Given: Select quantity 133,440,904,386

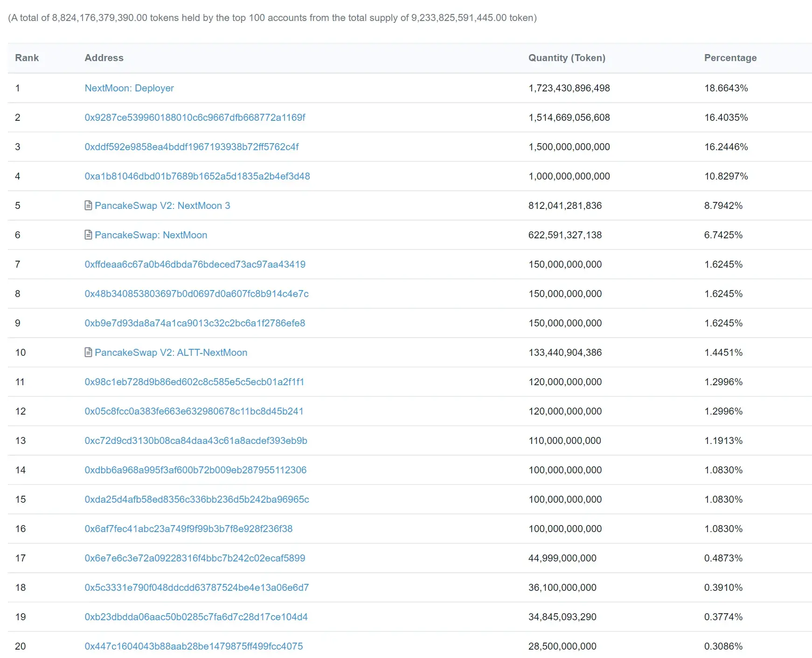Looking at the screenshot, I should [x=565, y=353].
